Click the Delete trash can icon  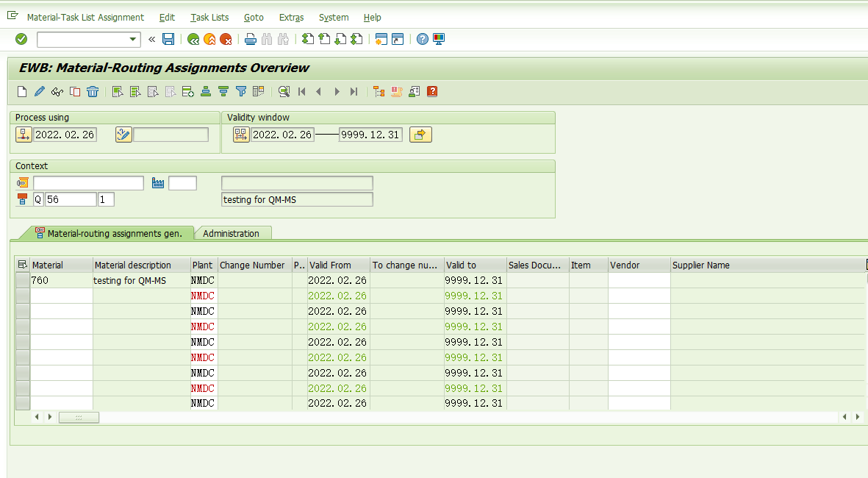(x=93, y=91)
